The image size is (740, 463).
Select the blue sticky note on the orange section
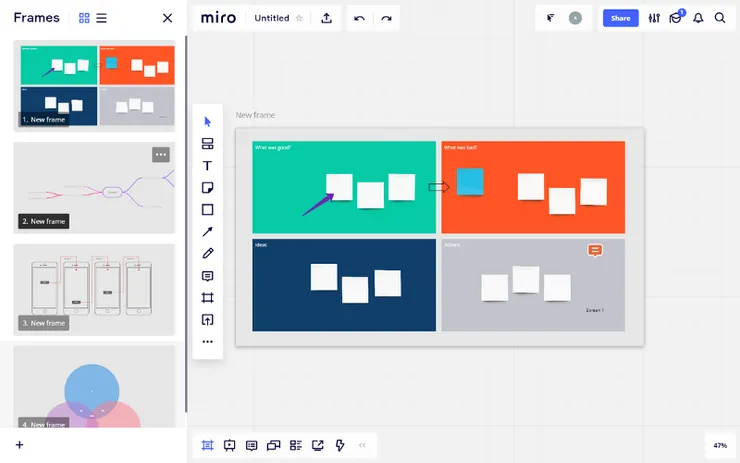[x=470, y=182]
